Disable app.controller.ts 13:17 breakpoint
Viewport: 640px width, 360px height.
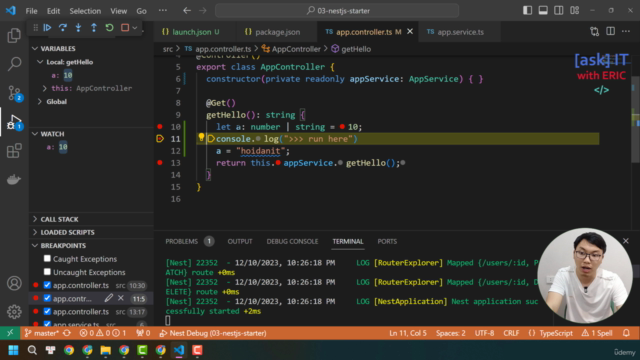pyautogui.click(x=47, y=311)
